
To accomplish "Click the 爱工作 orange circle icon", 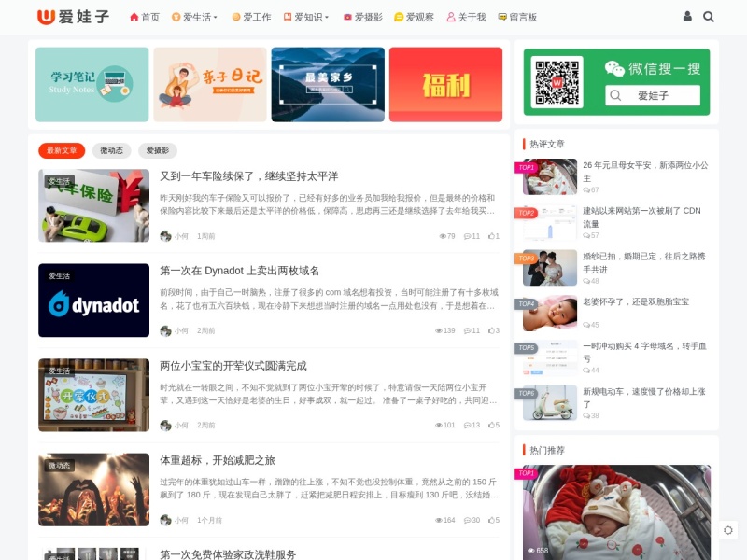I will click(236, 17).
